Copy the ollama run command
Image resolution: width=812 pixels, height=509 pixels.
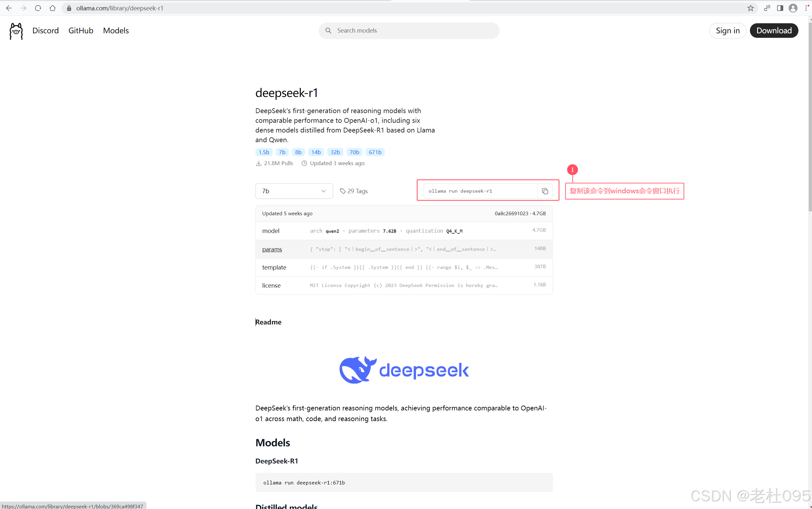click(x=545, y=191)
